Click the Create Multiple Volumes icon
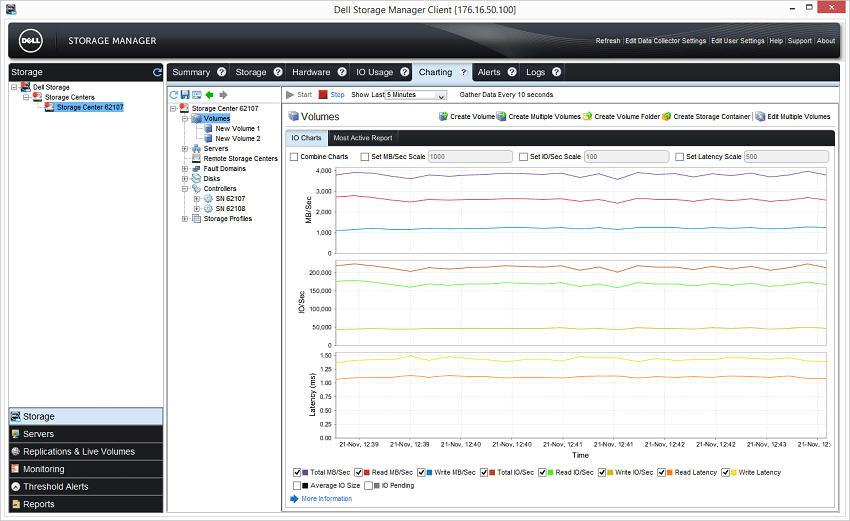Image resolution: width=850 pixels, height=521 pixels. (x=502, y=117)
